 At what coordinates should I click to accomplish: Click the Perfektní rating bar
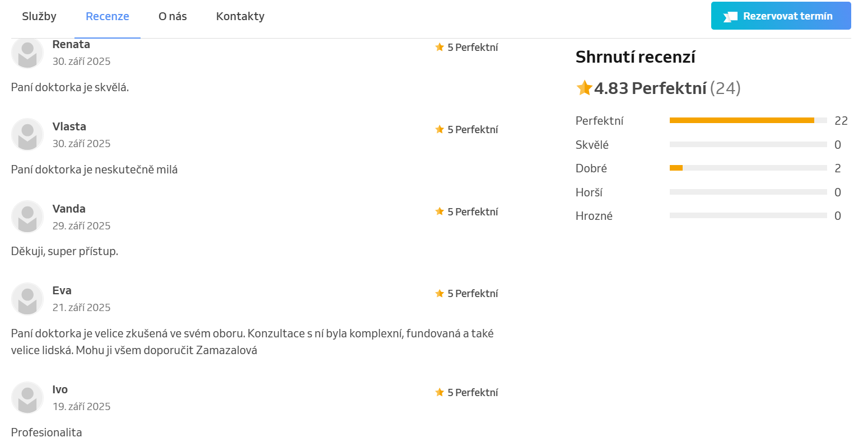pyautogui.click(x=748, y=120)
